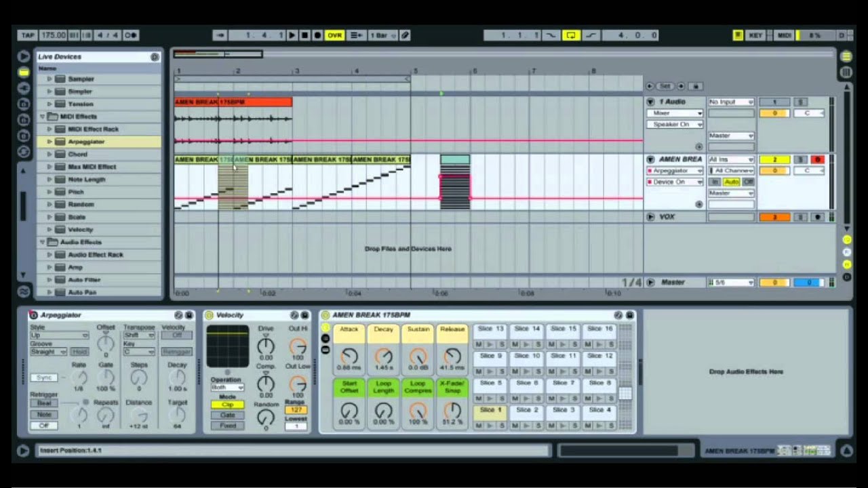The width and height of the screenshot is (868, 488).
Task: Open the All Ins input dropdown
Action: tap(731, 159)
